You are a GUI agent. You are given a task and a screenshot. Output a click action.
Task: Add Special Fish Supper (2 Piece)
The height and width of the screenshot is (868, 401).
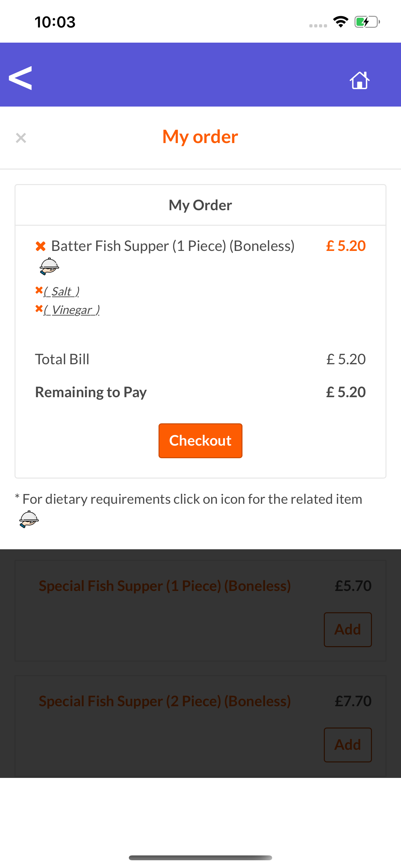[347, 745]
